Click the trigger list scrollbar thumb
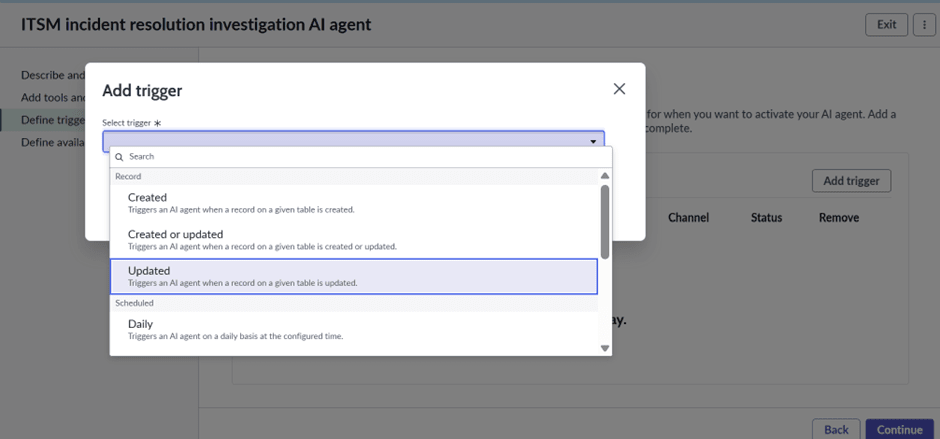Screen dimensions: 940x439 pos(605,220)
